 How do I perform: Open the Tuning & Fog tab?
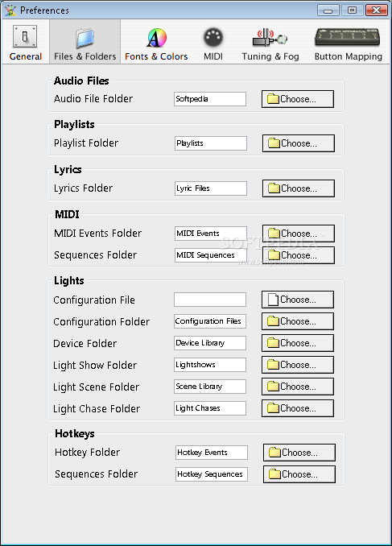pyautogui.click(x=270, y=42)
